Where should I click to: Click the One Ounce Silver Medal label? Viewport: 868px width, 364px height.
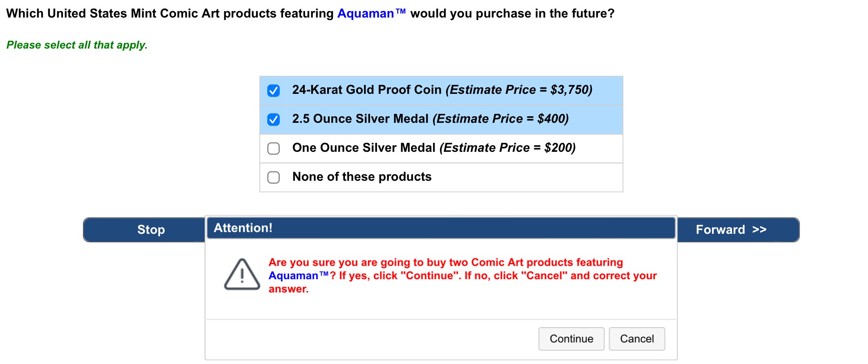(364, 148)
